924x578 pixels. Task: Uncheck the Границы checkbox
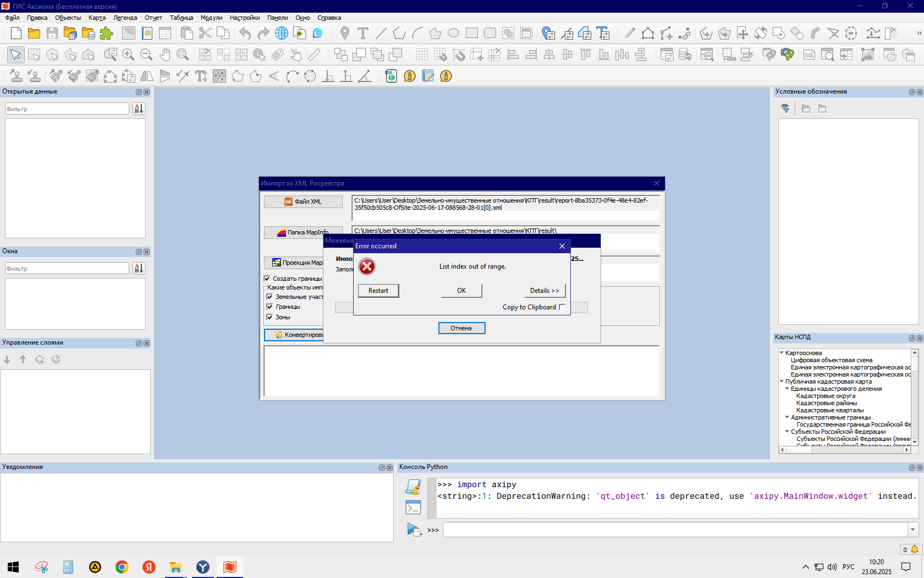[269, 307]
